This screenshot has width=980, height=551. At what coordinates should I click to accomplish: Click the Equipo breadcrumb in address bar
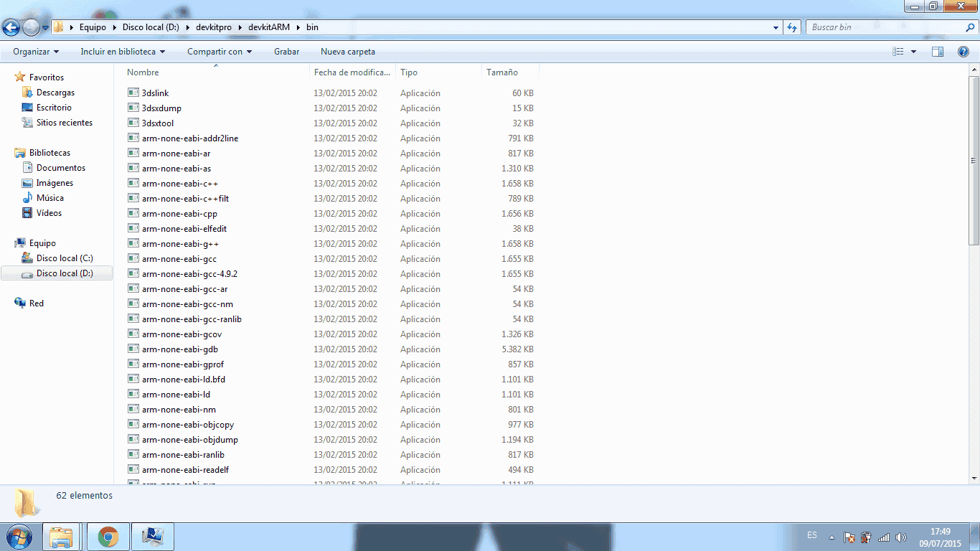93,27
